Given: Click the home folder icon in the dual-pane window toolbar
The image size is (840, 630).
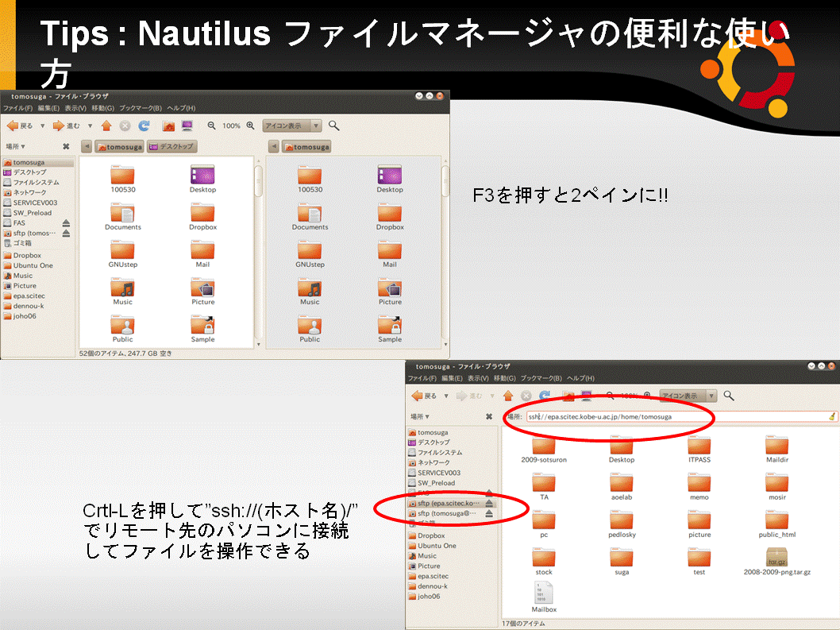Looking at the screenshot, I should (x=168, y=126).
